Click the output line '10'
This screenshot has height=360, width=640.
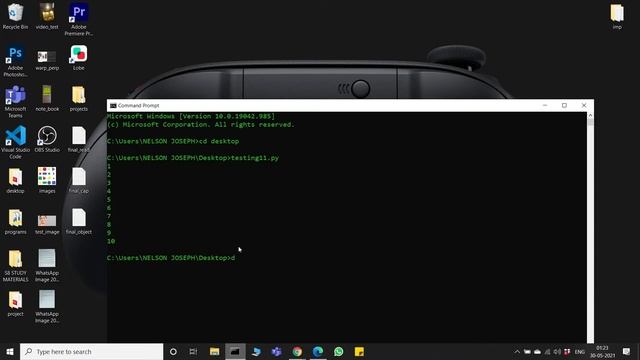pyautogui.click(x=111, y=241)
